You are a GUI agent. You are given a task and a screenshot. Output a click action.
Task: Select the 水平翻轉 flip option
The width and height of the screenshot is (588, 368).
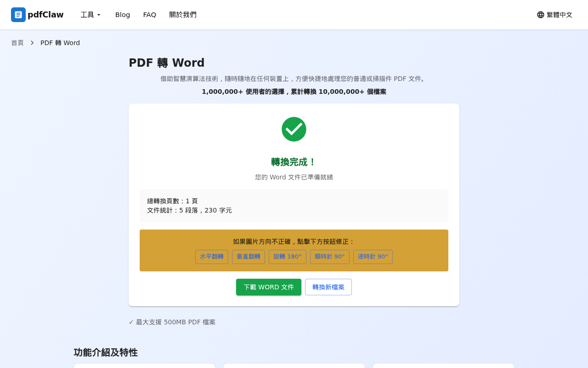coord(212,257)
